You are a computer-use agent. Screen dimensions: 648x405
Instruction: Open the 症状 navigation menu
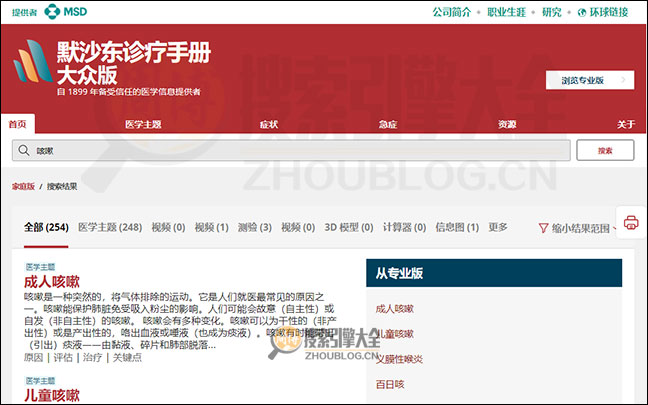[x=269, y=124]
